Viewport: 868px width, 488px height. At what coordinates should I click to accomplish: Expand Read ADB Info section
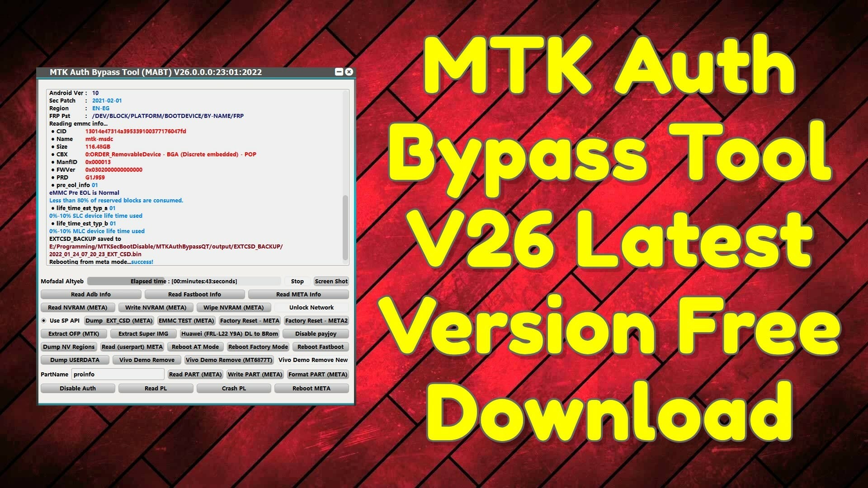[90, 294]
